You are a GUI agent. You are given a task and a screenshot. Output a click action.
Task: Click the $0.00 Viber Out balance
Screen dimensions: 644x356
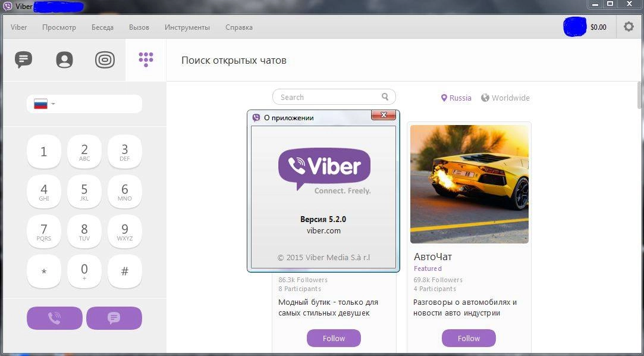click(598, 27)
